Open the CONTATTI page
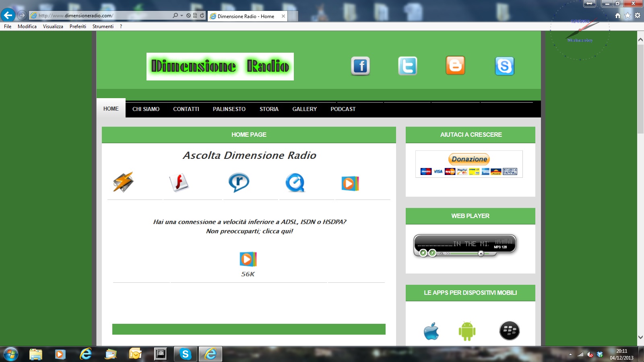 (x=186, y=109)
